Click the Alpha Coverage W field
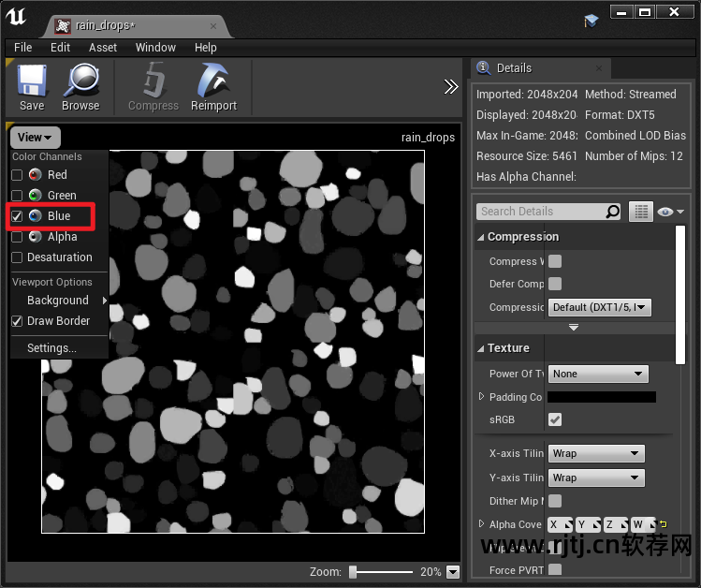Image resolution: width=701 pixels, height=588 pixels. tap(643, 524)
